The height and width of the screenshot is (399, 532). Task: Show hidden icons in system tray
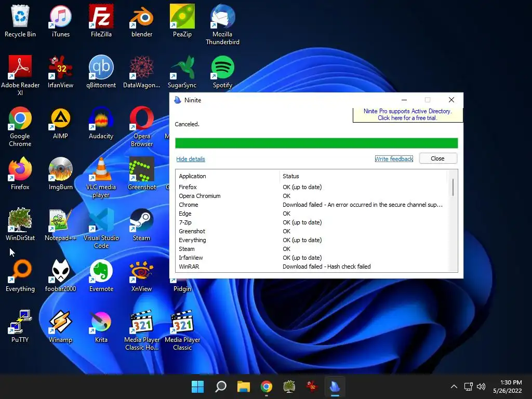coord(454,387)
